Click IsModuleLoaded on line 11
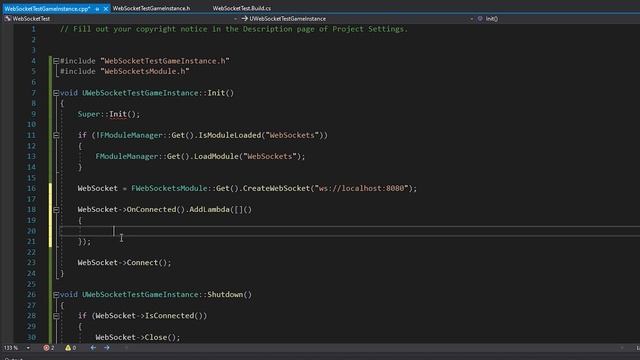This screenshot has height=360, width=640. (230, 135)
